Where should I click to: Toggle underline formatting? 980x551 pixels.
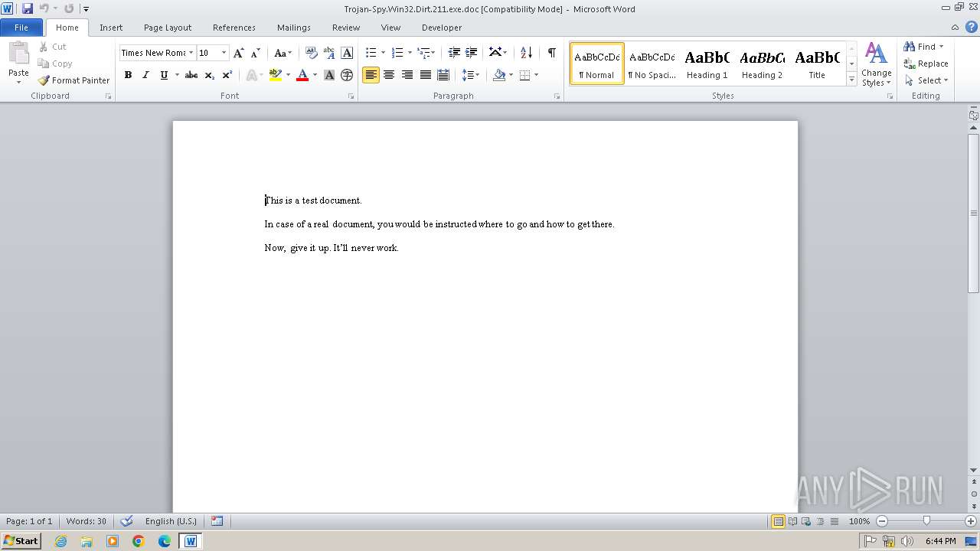[x=164, y=75]
